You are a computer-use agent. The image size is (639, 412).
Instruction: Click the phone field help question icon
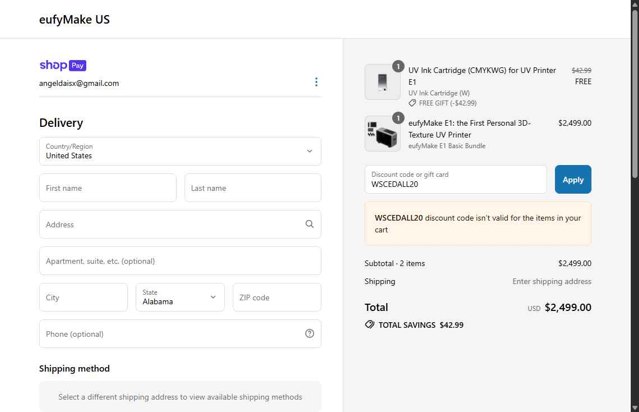pos(310,334)
